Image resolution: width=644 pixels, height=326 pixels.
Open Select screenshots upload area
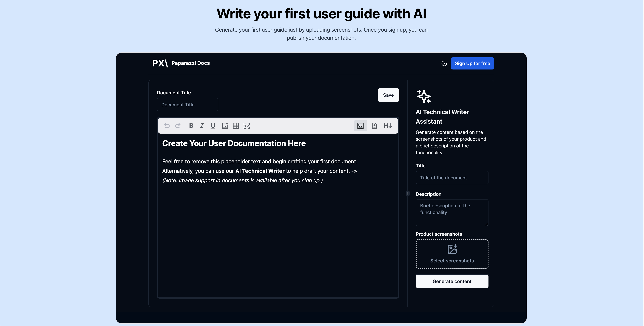pyautogui.click(x=452, y=254)
